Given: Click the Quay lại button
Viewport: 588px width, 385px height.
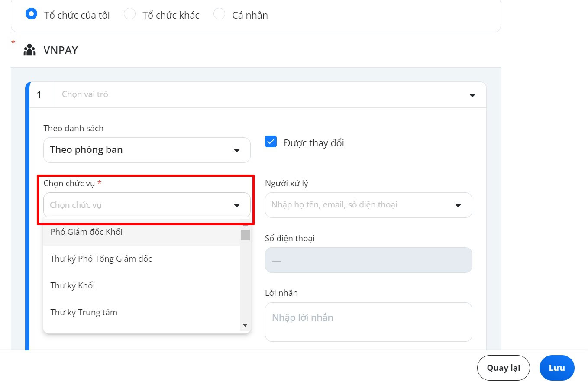Looking at the screenshot, I should pos(504,368).
